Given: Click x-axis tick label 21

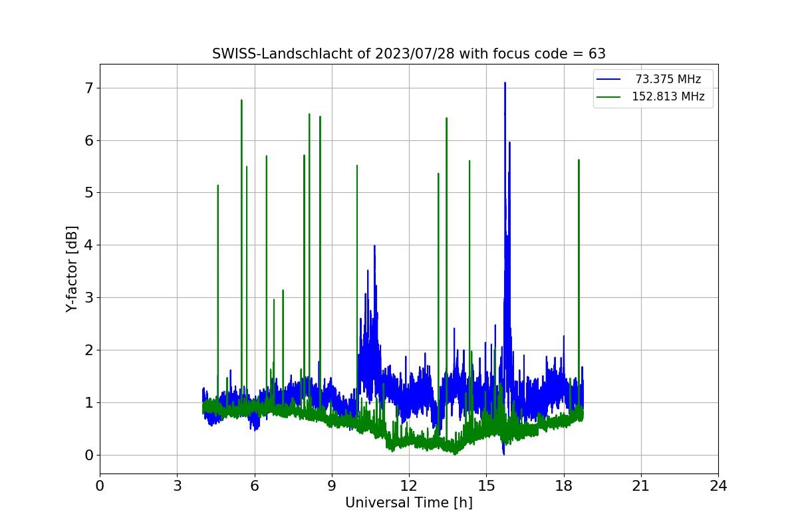Looking at the screenshot, I should point(641,486).
